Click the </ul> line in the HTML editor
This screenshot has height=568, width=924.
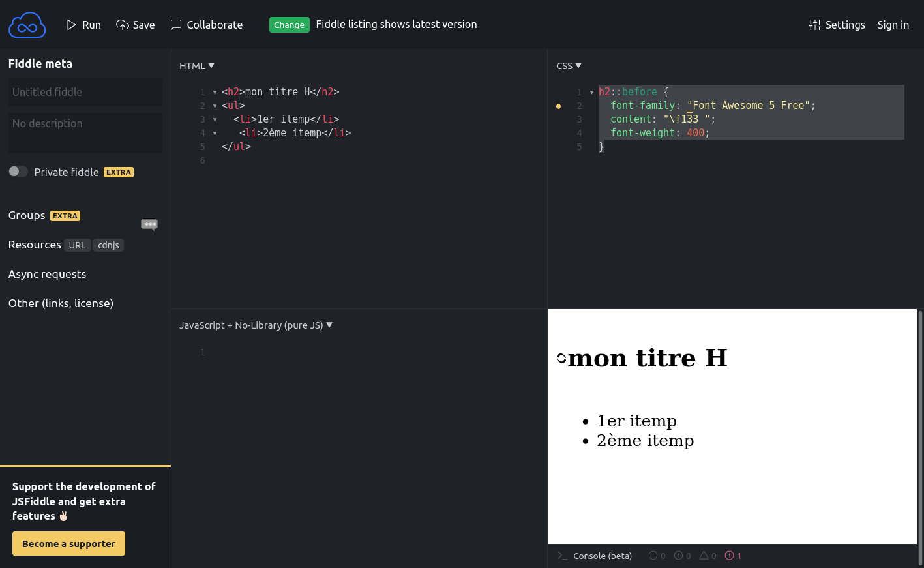236,147
